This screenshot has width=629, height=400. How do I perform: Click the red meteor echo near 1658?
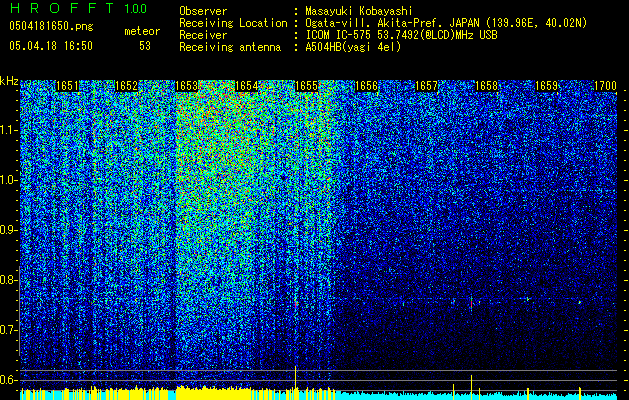[471, 303]
